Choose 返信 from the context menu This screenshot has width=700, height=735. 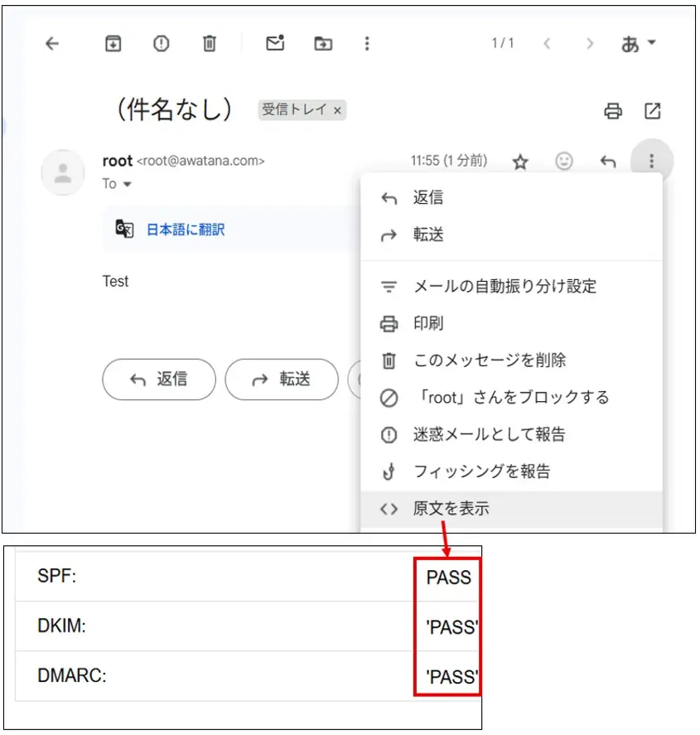512,197
